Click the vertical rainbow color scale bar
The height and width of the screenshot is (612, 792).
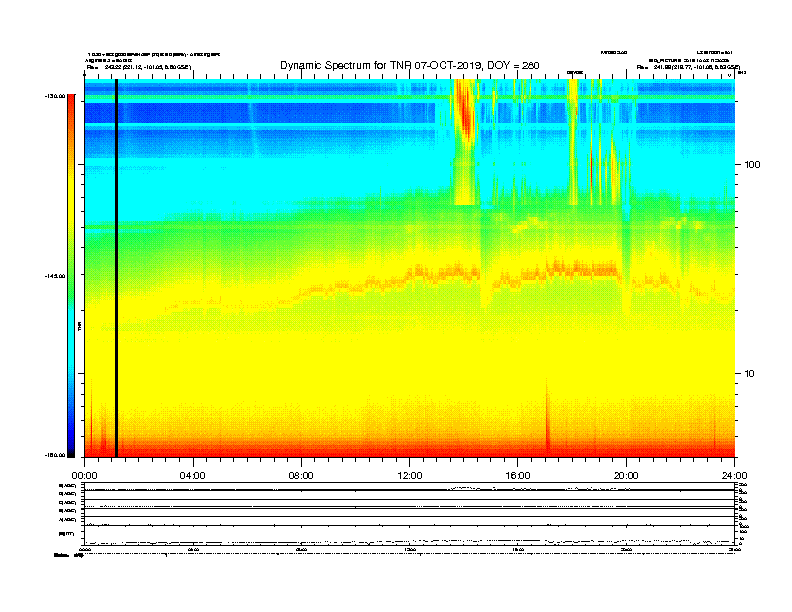(x=71, y=276)
